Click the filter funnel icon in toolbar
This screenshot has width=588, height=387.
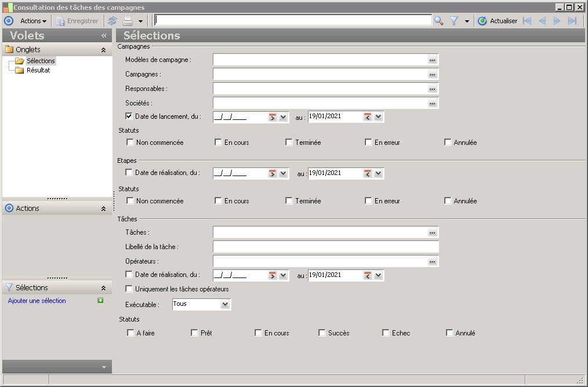454,21
